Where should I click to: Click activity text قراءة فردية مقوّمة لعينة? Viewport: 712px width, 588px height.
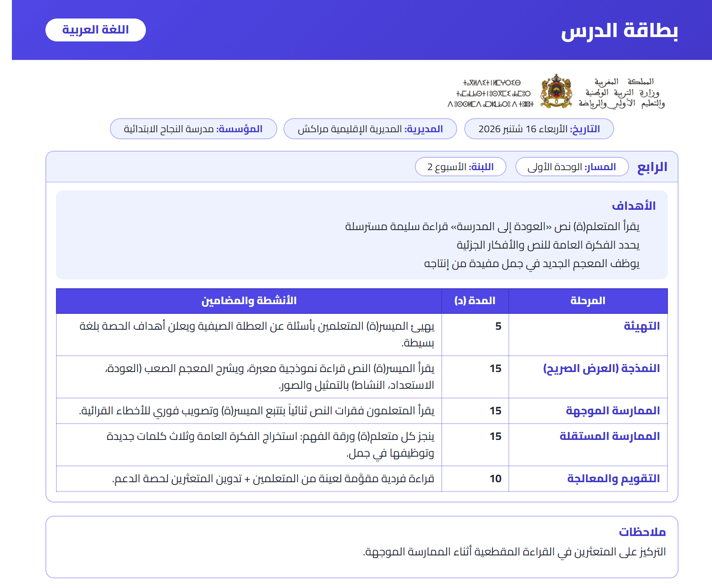[x=273, y=479]
